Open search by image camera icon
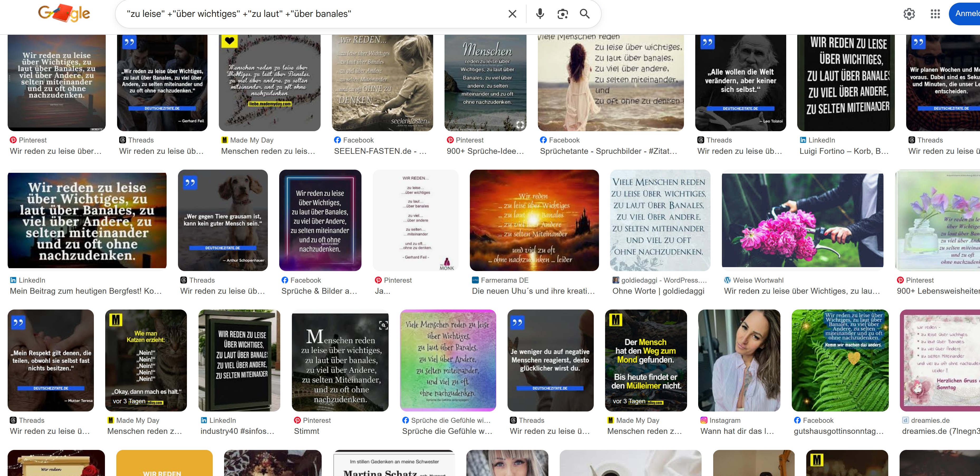This screenshot has width=980, height=476. [562, 14]
